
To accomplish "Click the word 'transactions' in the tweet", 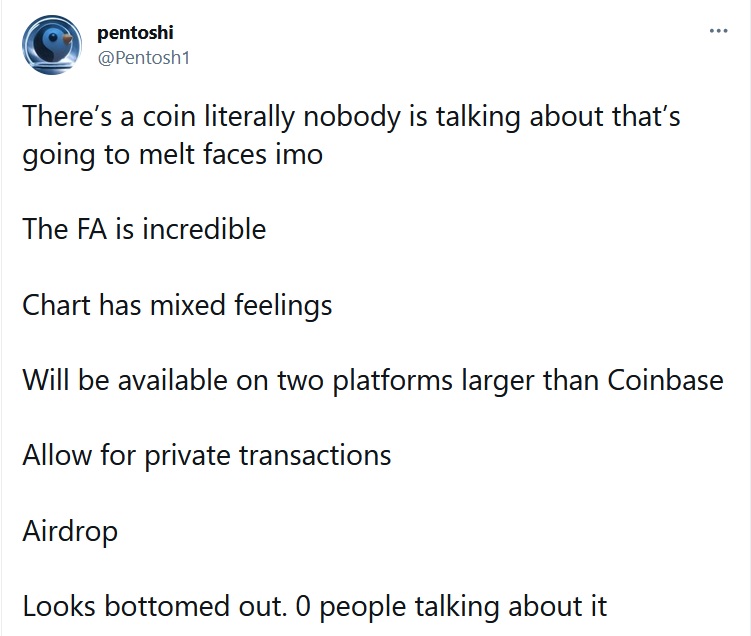I will [315, 455].
